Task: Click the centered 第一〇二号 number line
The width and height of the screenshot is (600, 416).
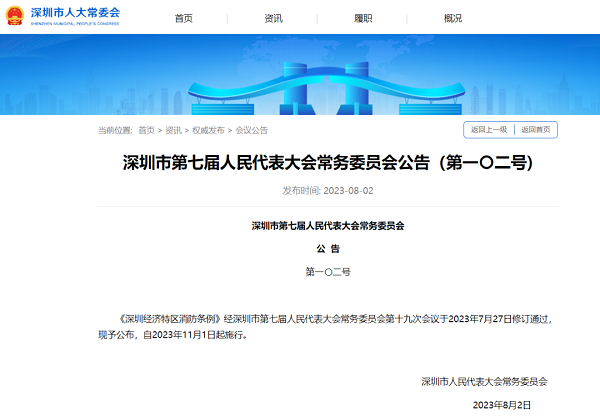Action: click(x=328, y=271)
